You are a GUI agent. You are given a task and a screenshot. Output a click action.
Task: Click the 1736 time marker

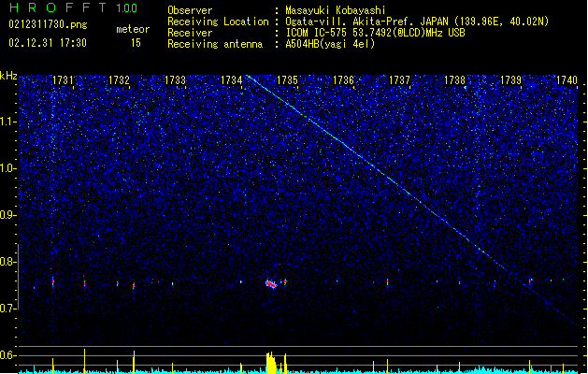(x=343, y=80)
